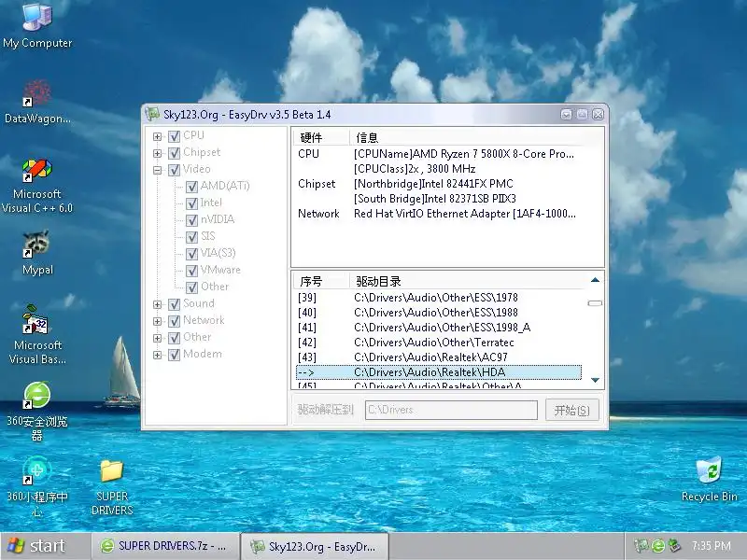Expand the CPU tree node
This screenshot has width=747, height=560.
pyautogui.click(x=157, y=136)
